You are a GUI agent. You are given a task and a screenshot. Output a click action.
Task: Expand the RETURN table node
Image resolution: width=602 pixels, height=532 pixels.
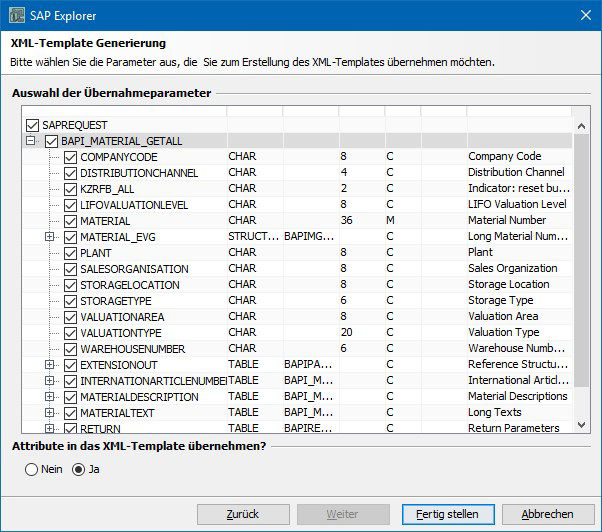pyautogui.click(x=50, y=428)
